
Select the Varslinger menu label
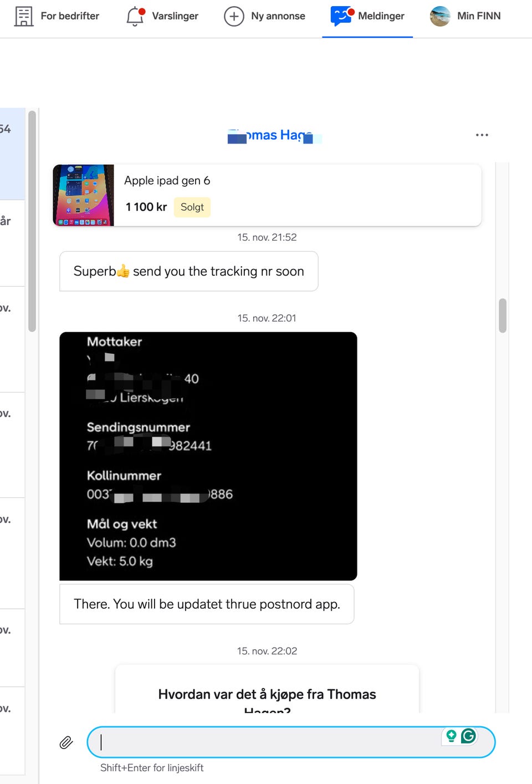[175, 16]
